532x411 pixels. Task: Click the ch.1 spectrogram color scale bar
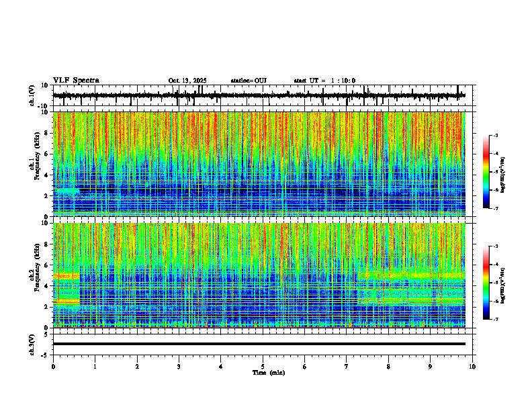tap(486, 172)
